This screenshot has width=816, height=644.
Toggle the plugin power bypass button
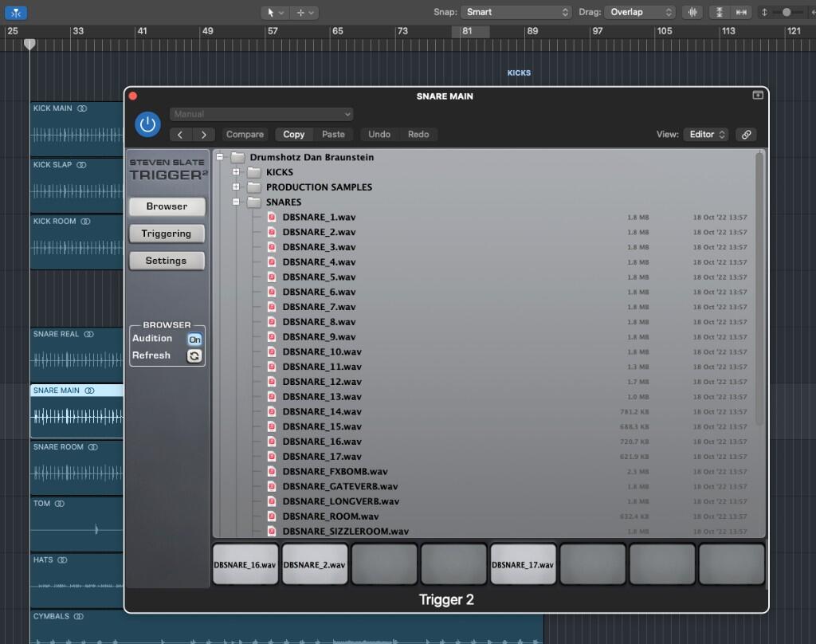[x=147, y=125]
